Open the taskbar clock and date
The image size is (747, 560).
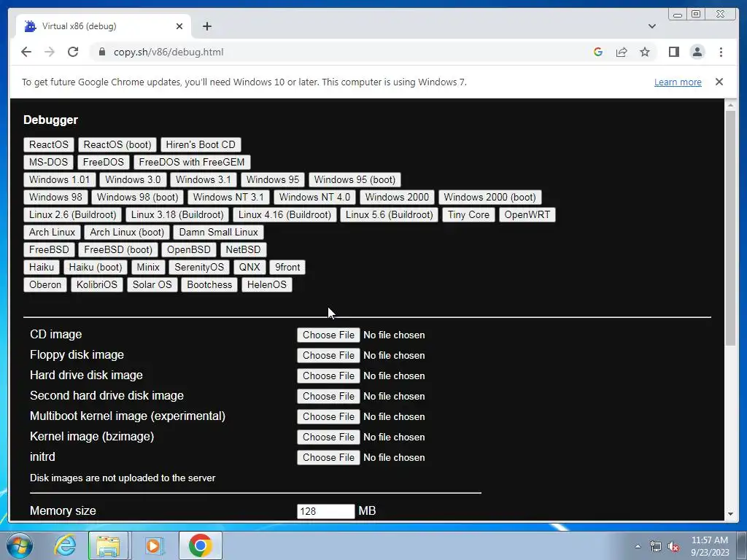pyautogui.click(x=710, y=546)
